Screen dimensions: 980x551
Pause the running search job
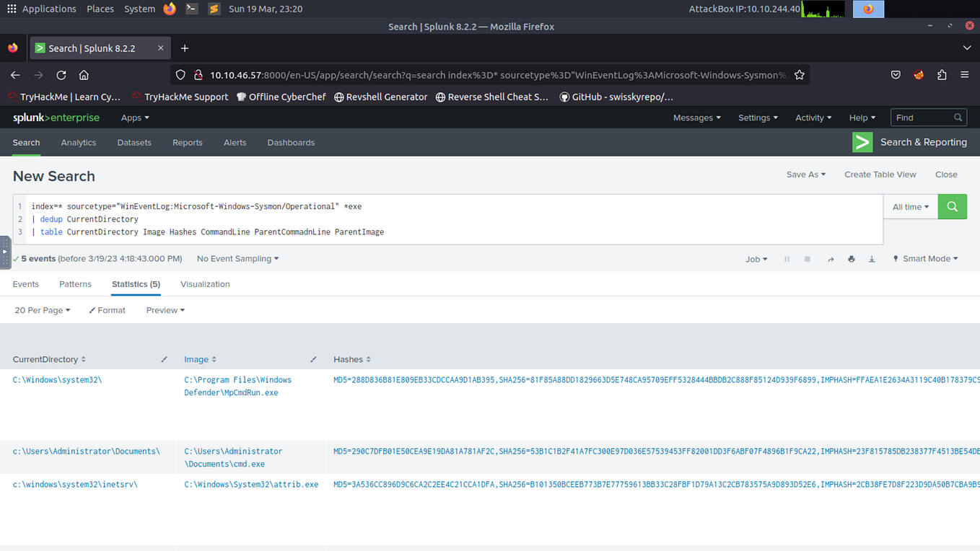click(787, 258)
